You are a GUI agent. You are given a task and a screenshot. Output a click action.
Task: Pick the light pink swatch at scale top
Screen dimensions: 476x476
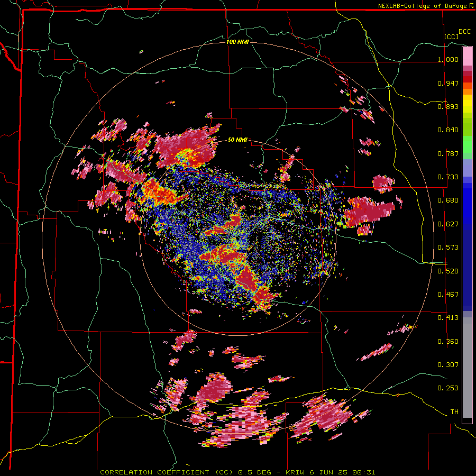point(467,56)
